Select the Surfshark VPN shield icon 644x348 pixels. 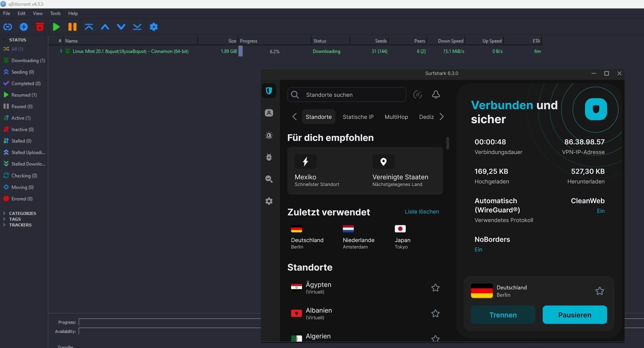[269, 91]
